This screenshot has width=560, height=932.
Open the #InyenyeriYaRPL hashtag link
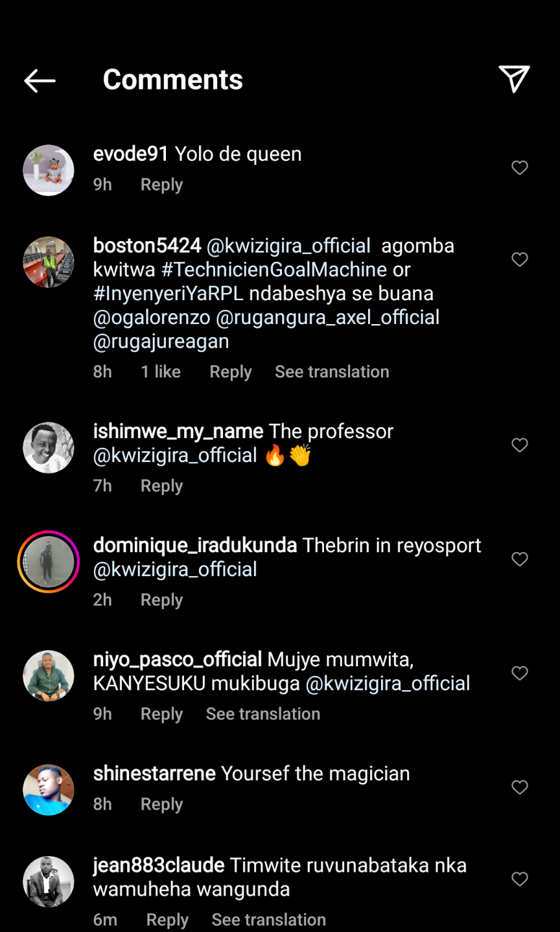169,294
